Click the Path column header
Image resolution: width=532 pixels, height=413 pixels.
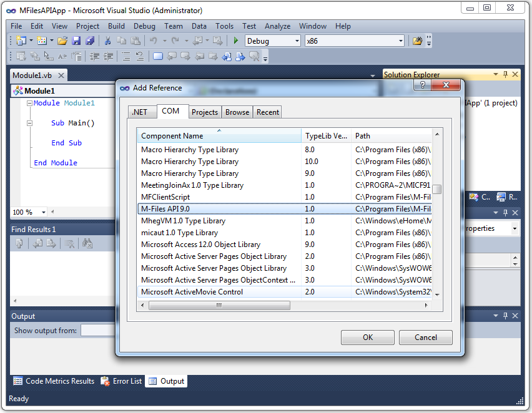coord(392,136)
